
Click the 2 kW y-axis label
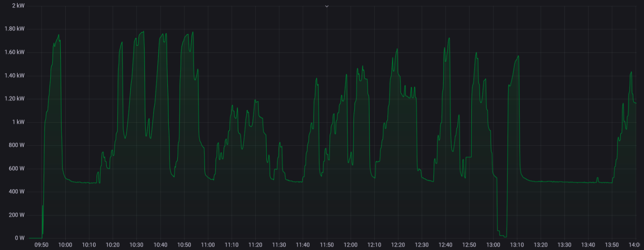point(18,6)
